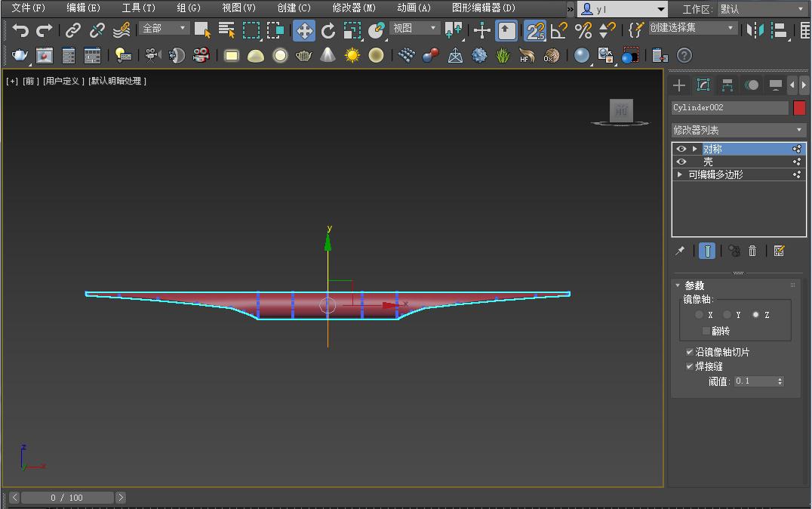Open 视图 coordinate system dropdown

[415, 28]
